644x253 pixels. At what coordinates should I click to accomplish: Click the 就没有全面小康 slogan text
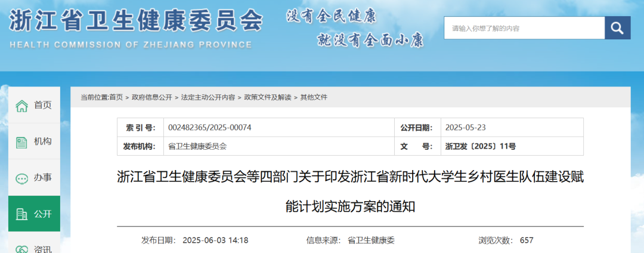[370, 40]
